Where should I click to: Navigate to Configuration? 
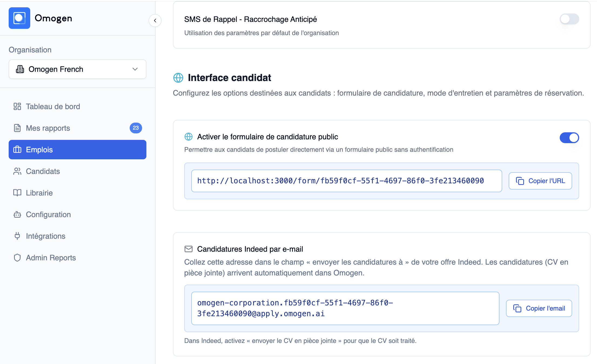[78, 214]
